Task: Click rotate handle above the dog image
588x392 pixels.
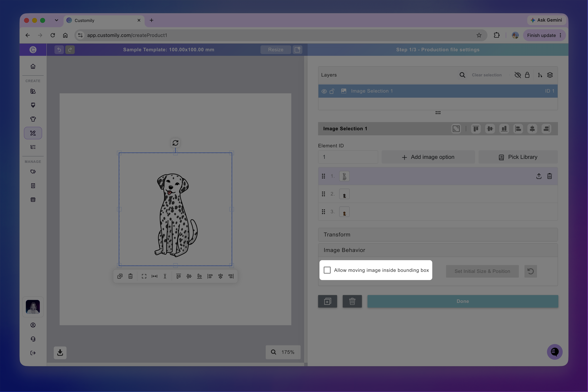Action: [x=175, y=143]
